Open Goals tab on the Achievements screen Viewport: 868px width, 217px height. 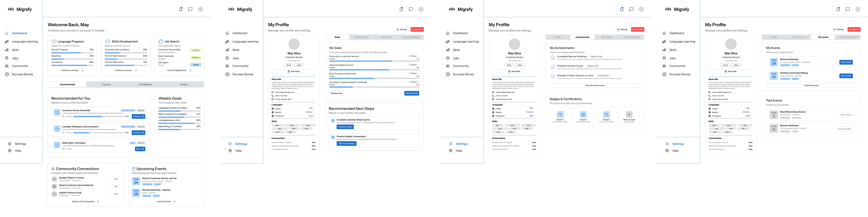click(x=558, y=37)
